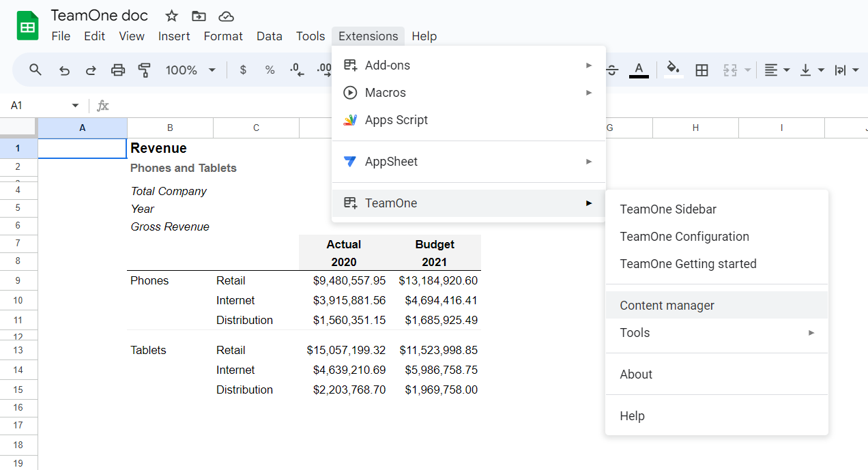
Task: Format as percent with the % button
Action: 270,70
